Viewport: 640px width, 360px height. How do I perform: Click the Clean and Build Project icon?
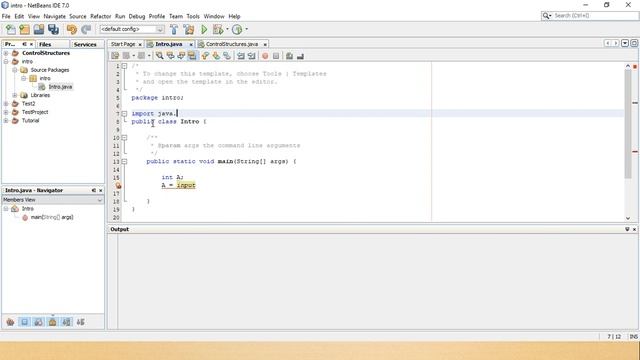click(189, 29)
